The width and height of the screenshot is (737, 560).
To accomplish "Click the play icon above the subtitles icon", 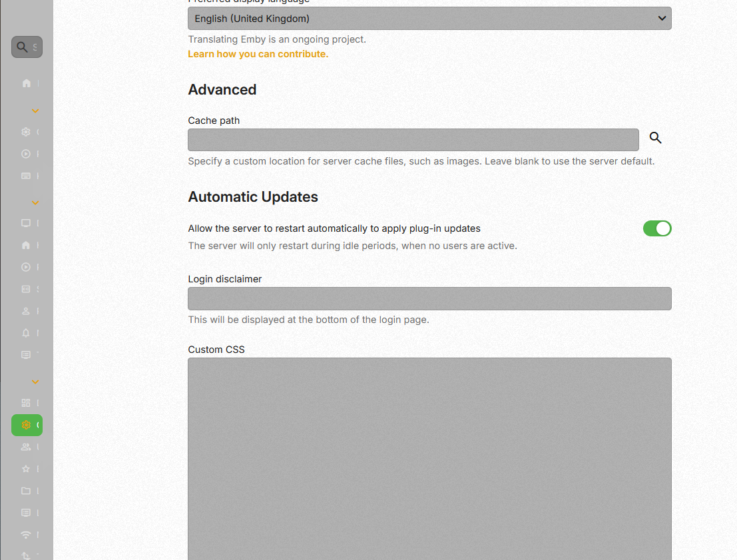I will pos(26,267).
